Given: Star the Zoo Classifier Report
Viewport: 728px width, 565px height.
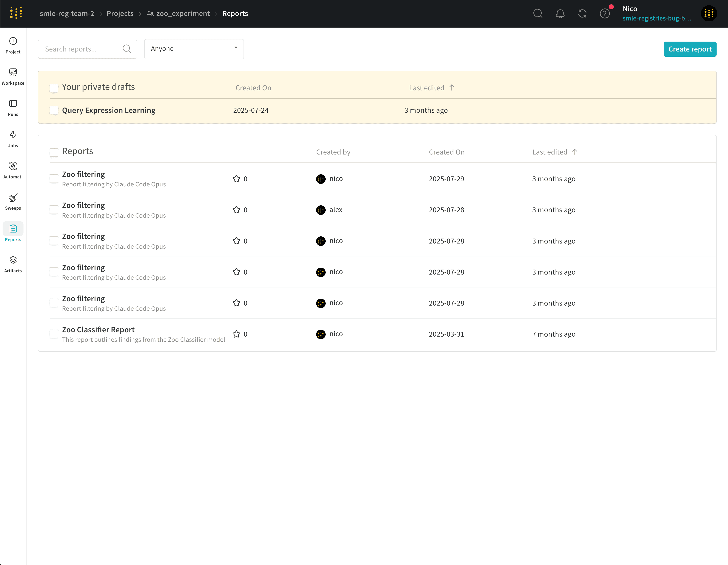Looking at the screenshot, I should 236,334.
